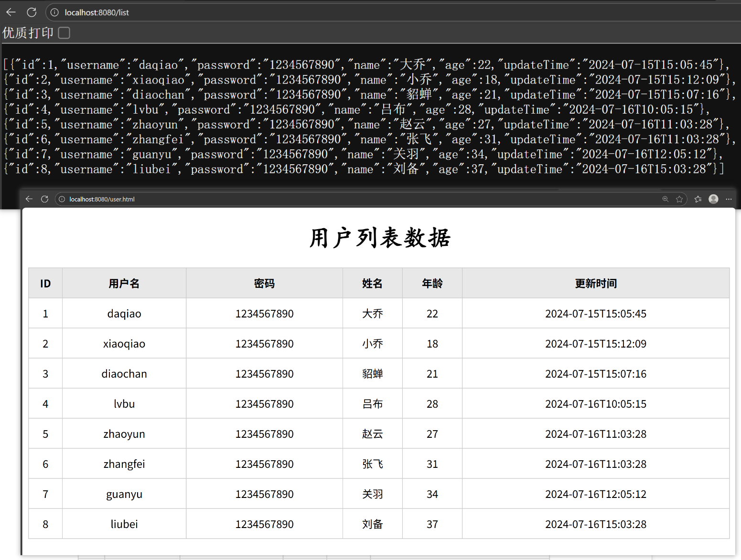Click the 2024-07-16T10:05:15 update time cell

click(596, 404)
